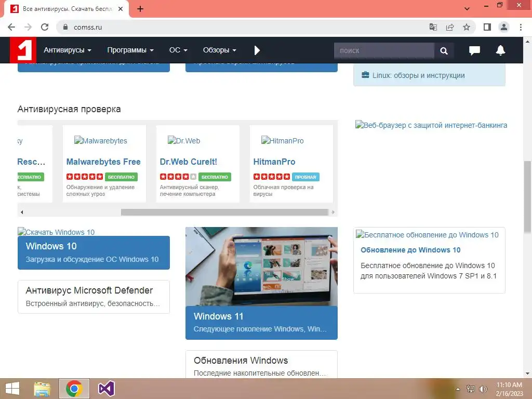Expand the Программы menu
Image resolution: width=532 pixels, height=399 pixels.
(130, 50)
